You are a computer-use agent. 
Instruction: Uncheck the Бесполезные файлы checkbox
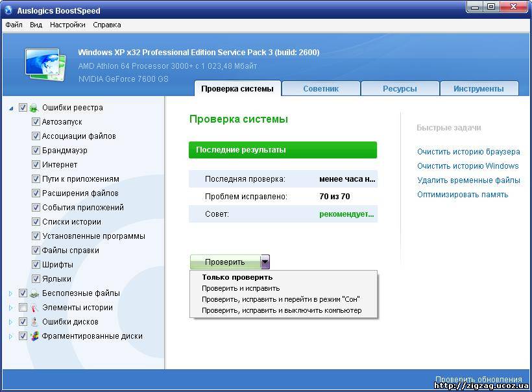(x=23, y=293)
